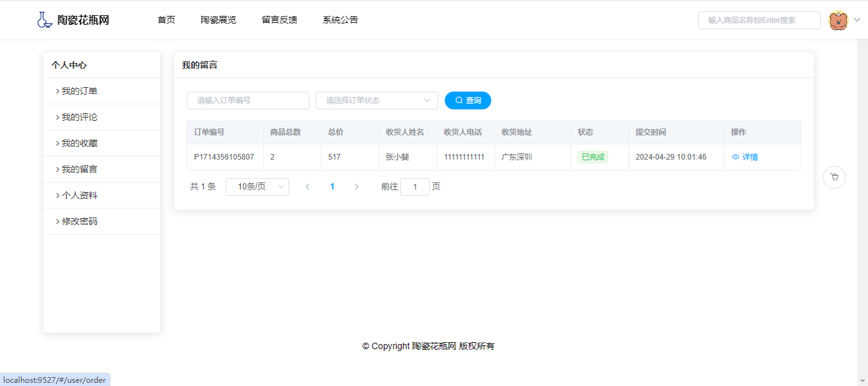Screen dimensions: 868x386
Task: Select 我的收藏 in sidebar
Action: 79,143
